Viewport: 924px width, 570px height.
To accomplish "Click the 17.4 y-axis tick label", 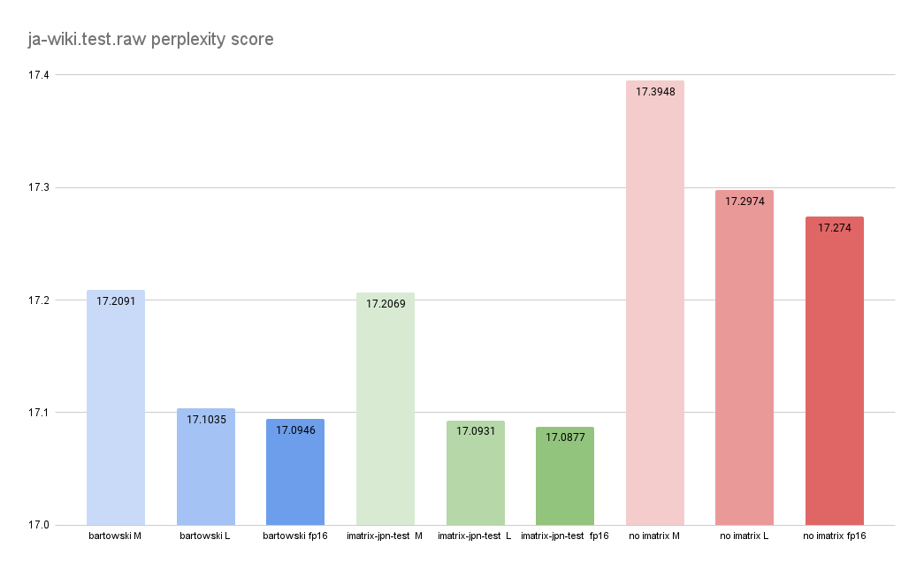I will (x=40, y=75).
